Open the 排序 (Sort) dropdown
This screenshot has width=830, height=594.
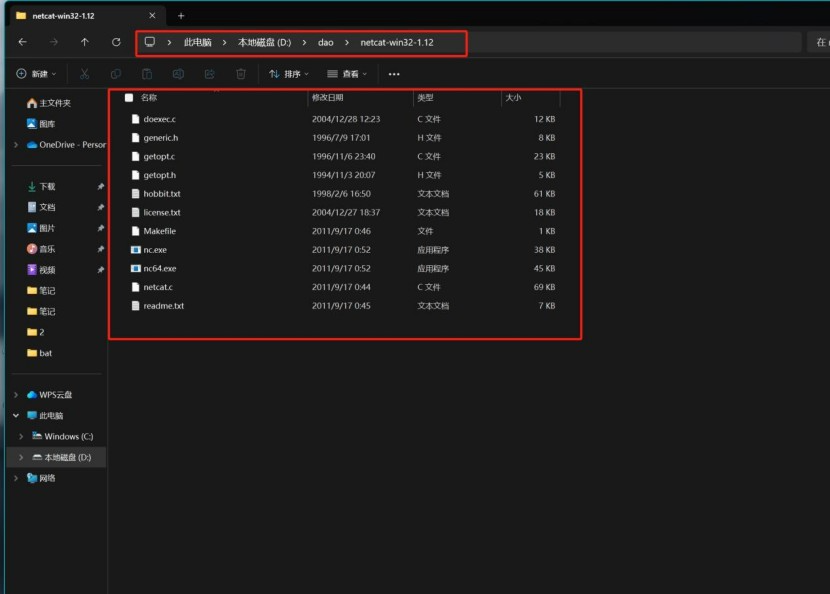288,74
